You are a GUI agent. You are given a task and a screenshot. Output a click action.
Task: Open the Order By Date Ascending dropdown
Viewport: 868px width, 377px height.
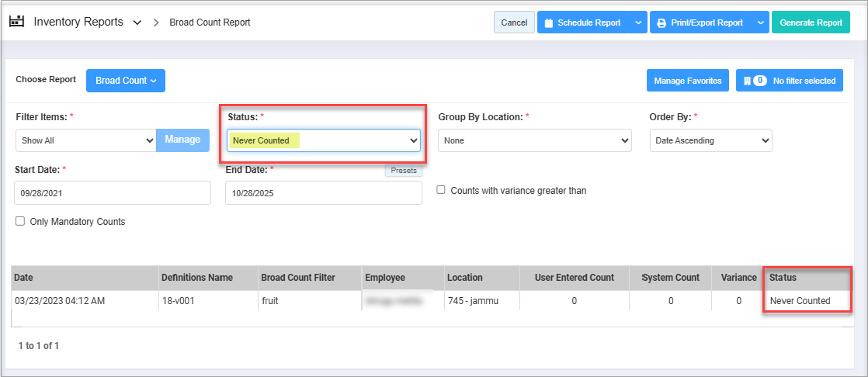click(710, 140)
